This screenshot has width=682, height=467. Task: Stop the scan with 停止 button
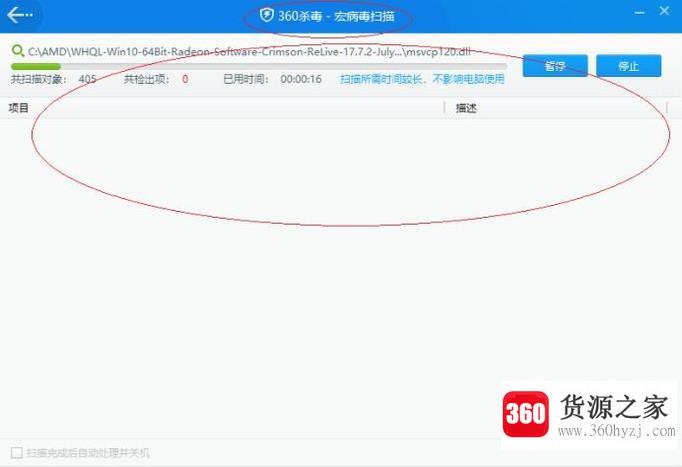[x=629, y=66]
